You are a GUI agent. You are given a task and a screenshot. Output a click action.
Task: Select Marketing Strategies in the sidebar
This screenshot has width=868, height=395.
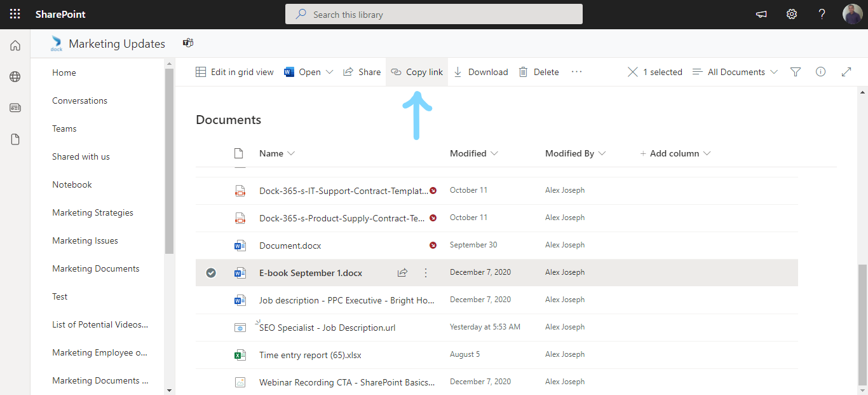92,212
